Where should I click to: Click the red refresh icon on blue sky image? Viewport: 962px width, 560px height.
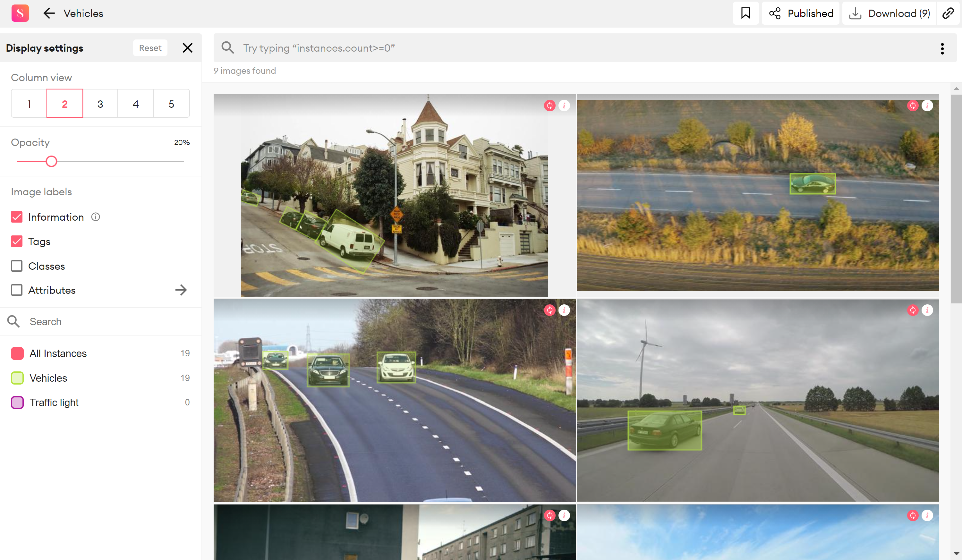pos(913,516)
